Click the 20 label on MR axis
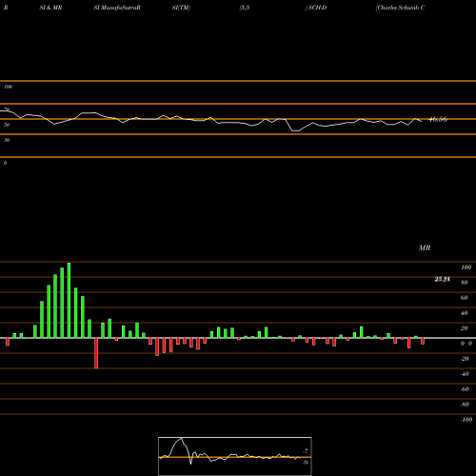Image resolution: width=476 pixels, height=476 pixels. click(465, 328)
